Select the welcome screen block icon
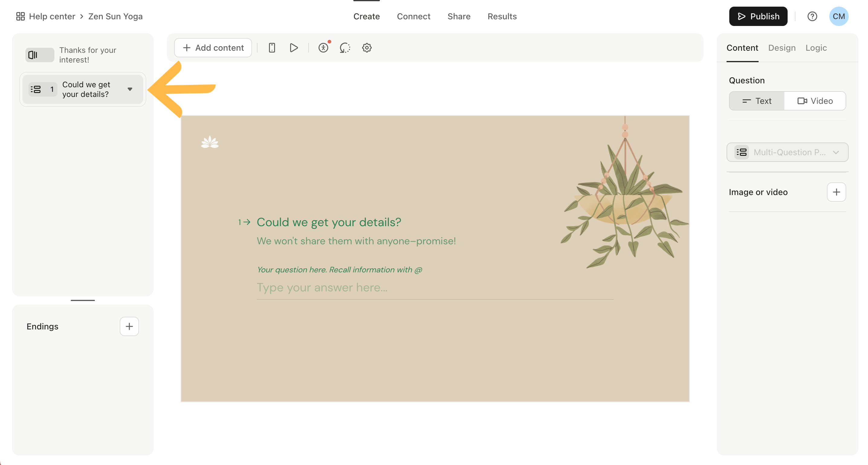This screenshot has width=868, height=465. (39, 55)
